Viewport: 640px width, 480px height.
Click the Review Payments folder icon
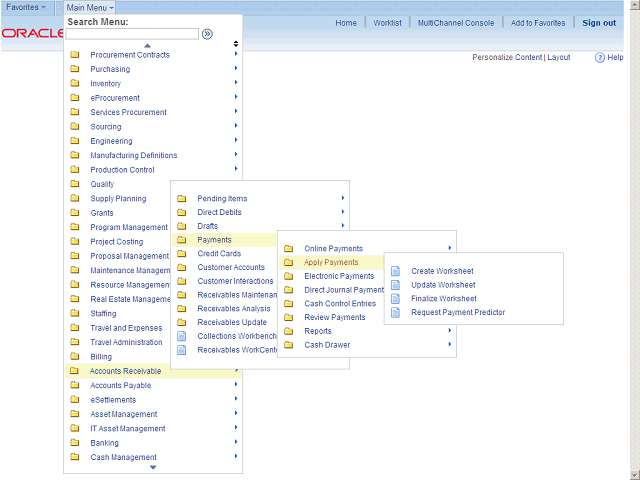tap(289, 317)
